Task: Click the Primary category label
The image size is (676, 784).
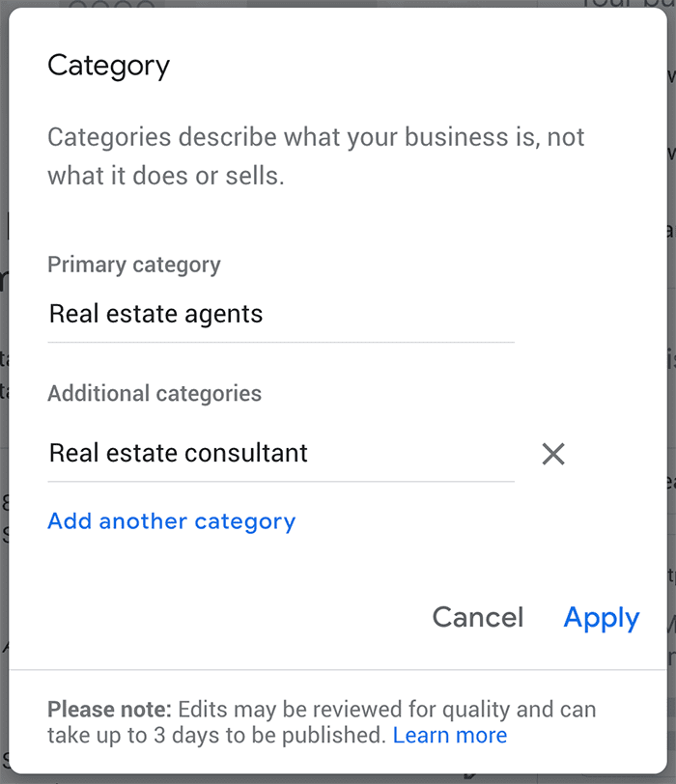Action: [134, 265]
